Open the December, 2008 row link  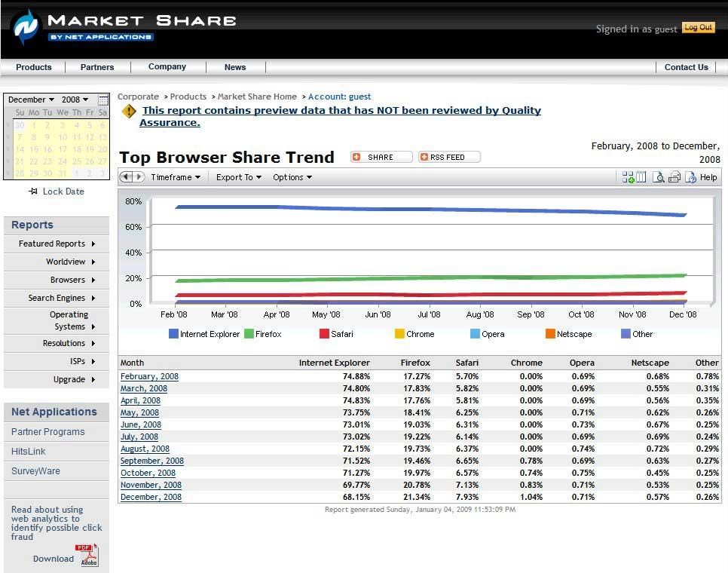[x=151, y=498]
